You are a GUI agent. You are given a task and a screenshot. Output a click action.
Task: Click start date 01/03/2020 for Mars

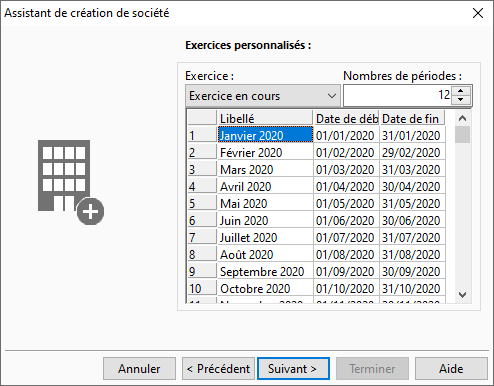coord(346,169)
